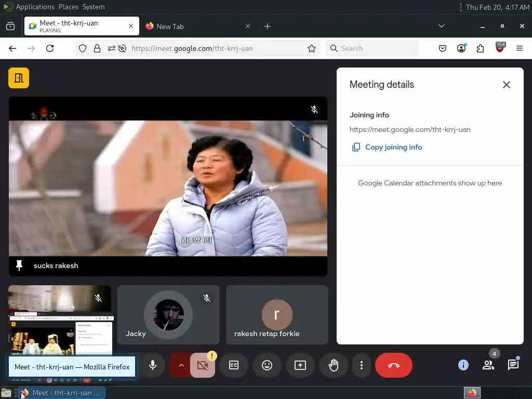Select rakesh retap forkie tile
Image resolution: width=532 pixels, height=399 pixels.
point(277,315)
